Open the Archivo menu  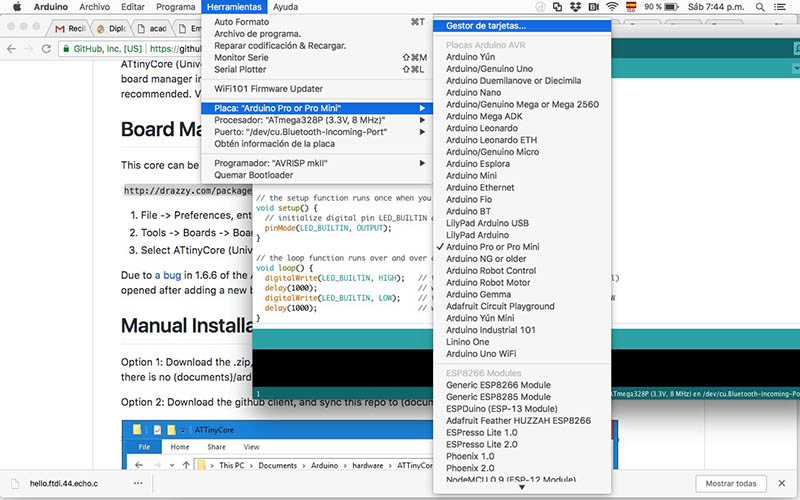(x=94, y=7)
